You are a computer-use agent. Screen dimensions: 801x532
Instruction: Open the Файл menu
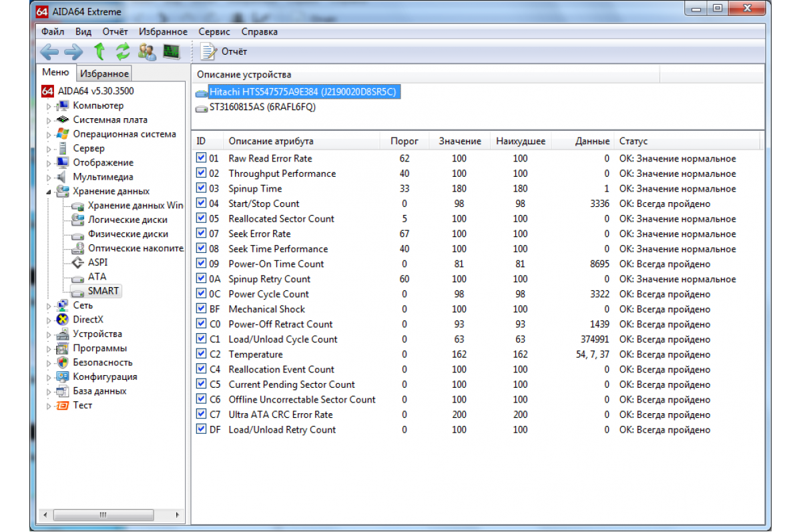click(53, 31)
